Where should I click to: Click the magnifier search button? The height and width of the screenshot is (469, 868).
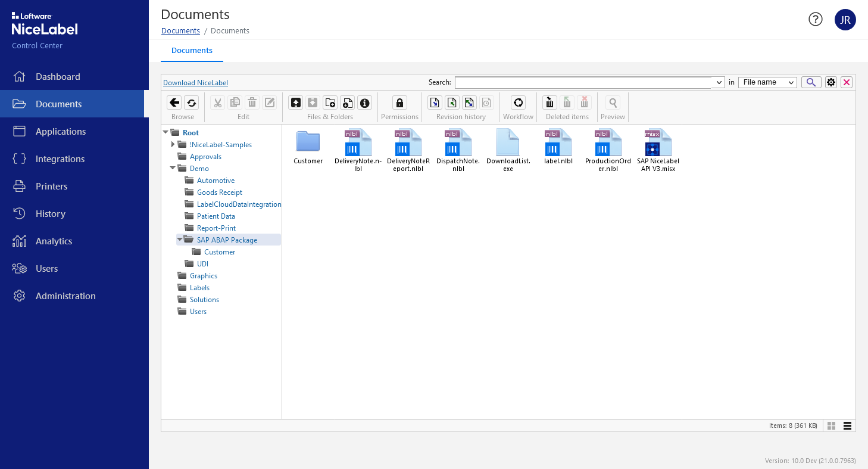811,82
